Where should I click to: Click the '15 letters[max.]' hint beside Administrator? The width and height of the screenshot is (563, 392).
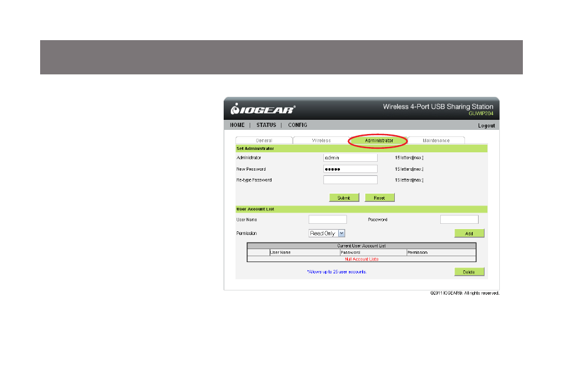point(410,158)
